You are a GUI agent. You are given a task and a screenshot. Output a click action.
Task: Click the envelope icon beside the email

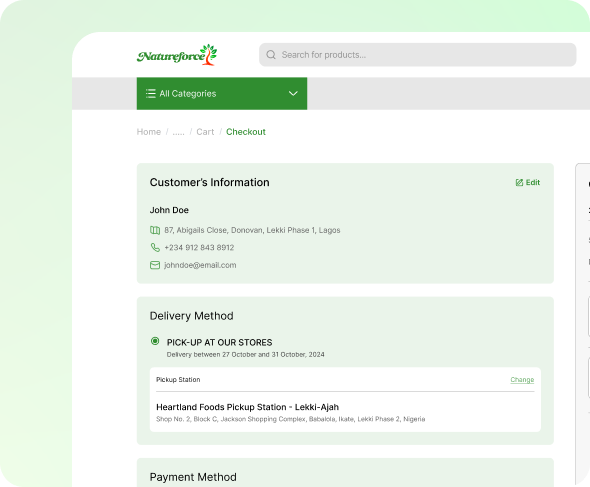[x=155, y=265]
